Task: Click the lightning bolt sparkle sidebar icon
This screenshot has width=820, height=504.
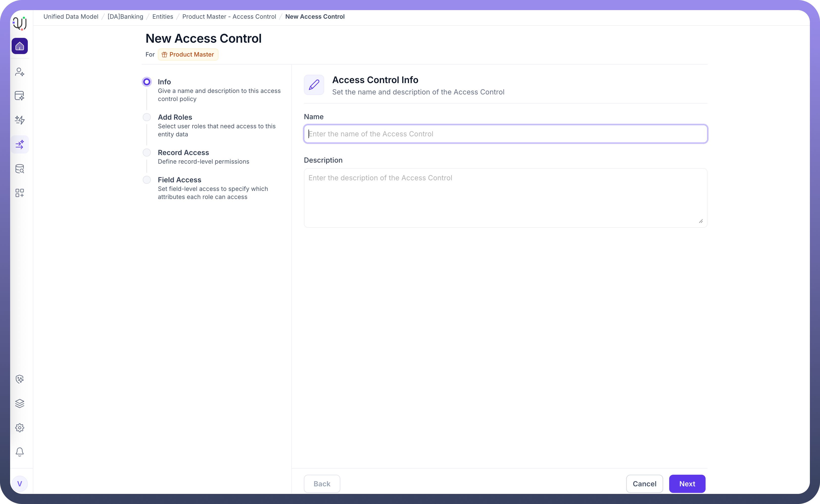Action: pos(20,120)
